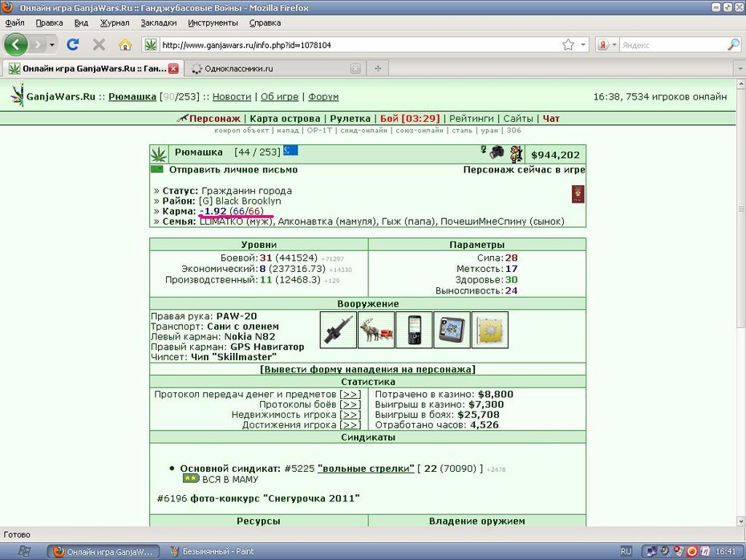
Task: Open a new tab with plus button
Action: [x=378, y=68]
